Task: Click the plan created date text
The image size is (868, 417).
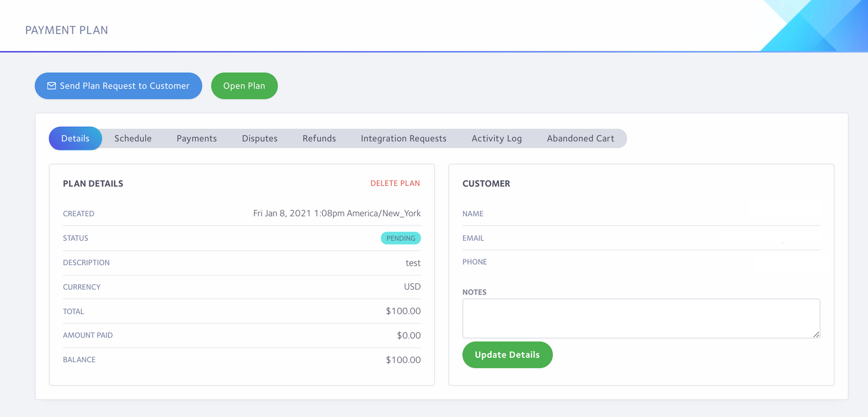Action: [336, 213]
